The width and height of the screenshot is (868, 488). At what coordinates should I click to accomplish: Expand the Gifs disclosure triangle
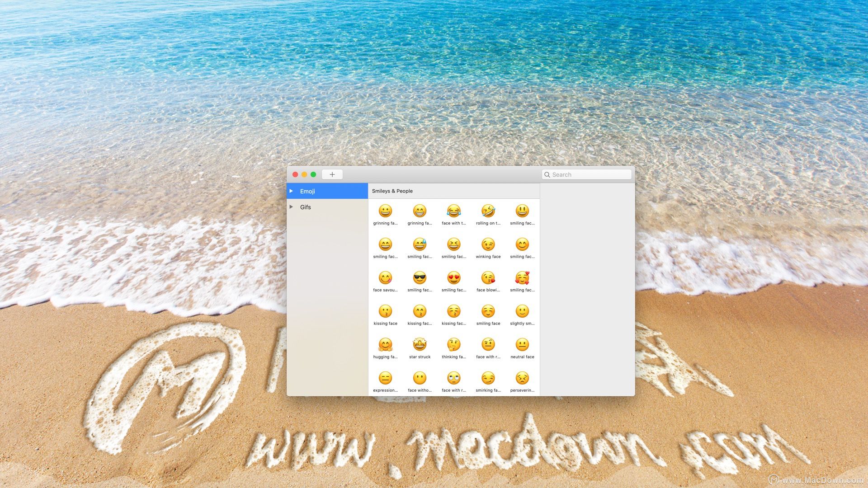291,207
